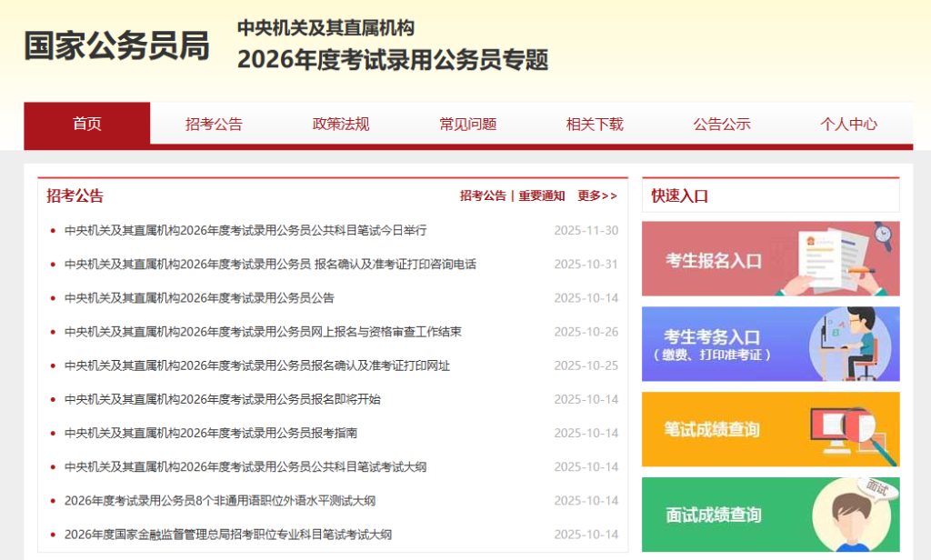This screenshot has width=931, height=560.
Task: Open the 重要通知 notices filter link
Action: point(540,195)
